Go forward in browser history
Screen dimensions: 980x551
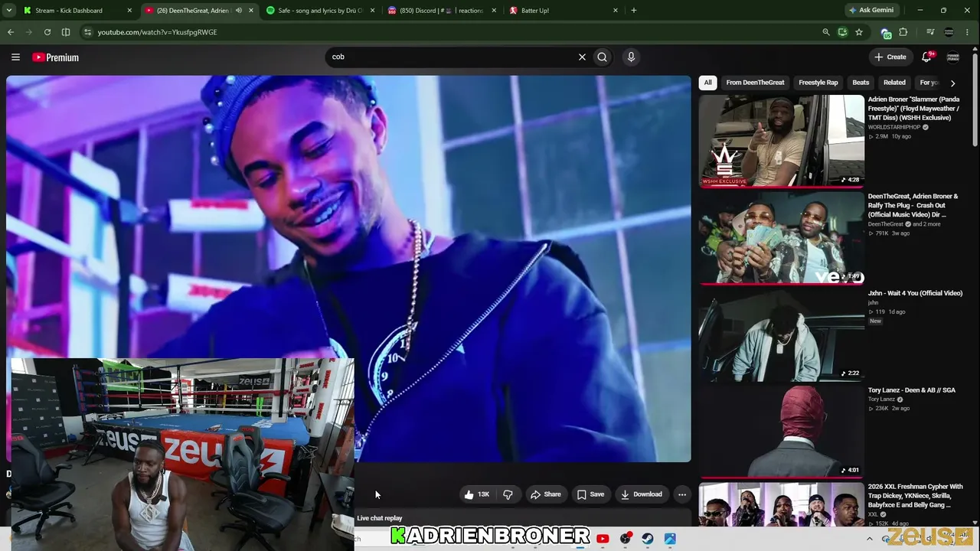[29, 32]
